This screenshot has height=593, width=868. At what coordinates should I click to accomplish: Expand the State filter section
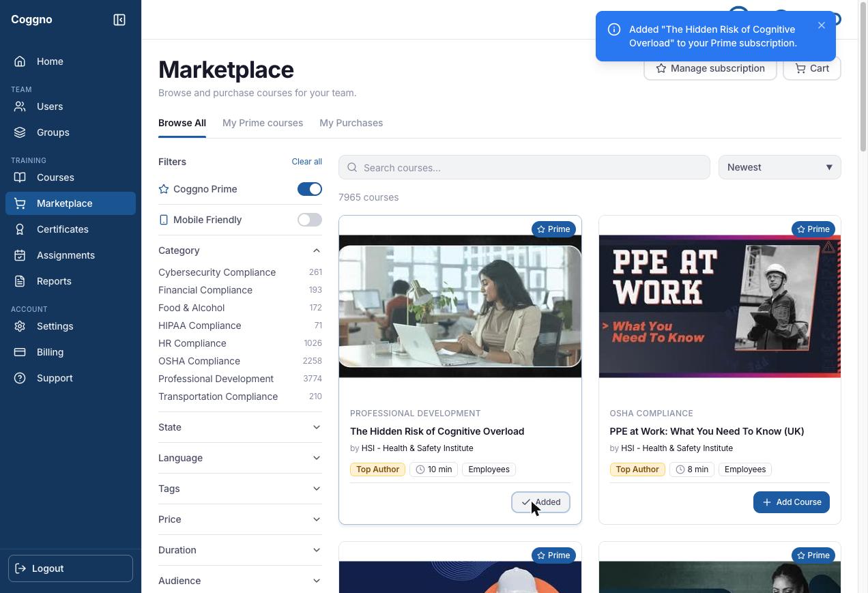240,427
